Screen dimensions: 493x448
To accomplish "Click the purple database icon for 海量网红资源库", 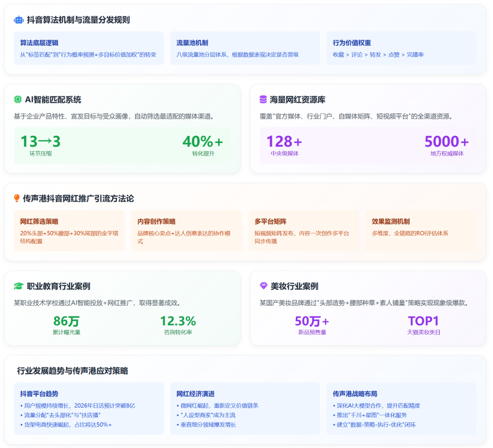I will (263, 100).
